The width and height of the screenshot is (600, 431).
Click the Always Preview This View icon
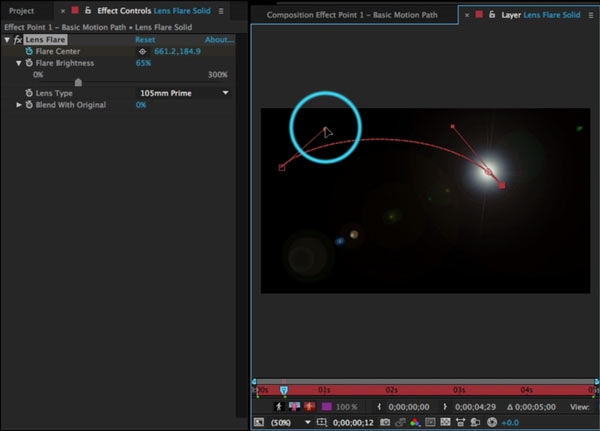[x=259, y=422]
